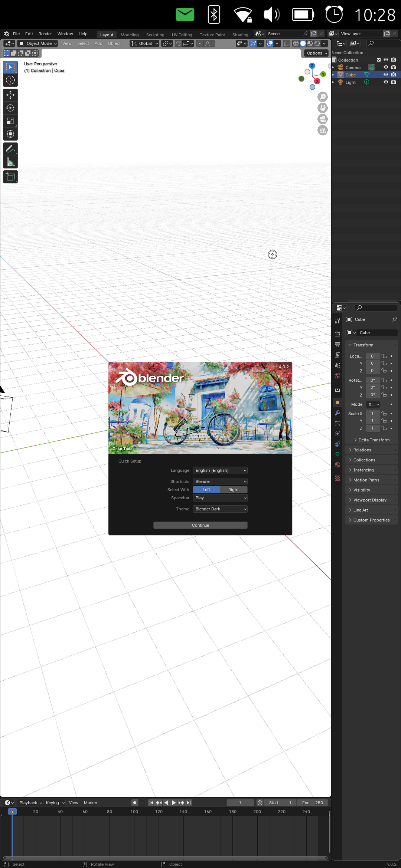Open the Language dropdown
Screen dimensions: 401x868
coord(220,470)
